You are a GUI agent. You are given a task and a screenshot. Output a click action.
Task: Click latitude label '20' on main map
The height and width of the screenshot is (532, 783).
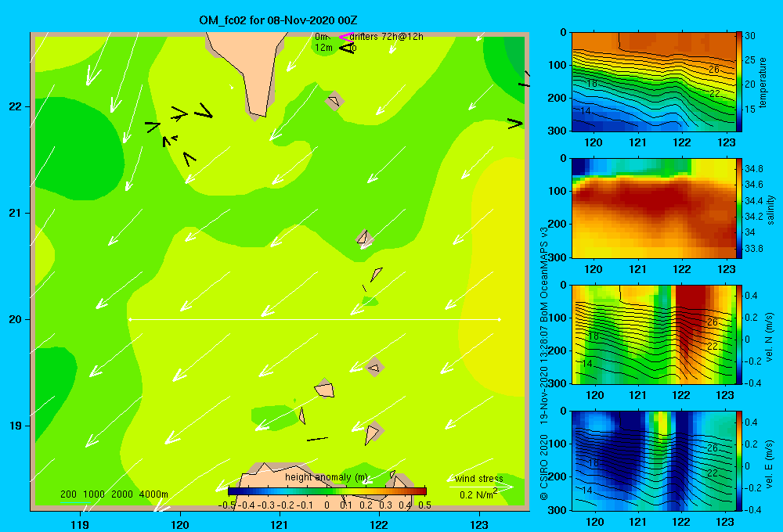coord(15,319)
